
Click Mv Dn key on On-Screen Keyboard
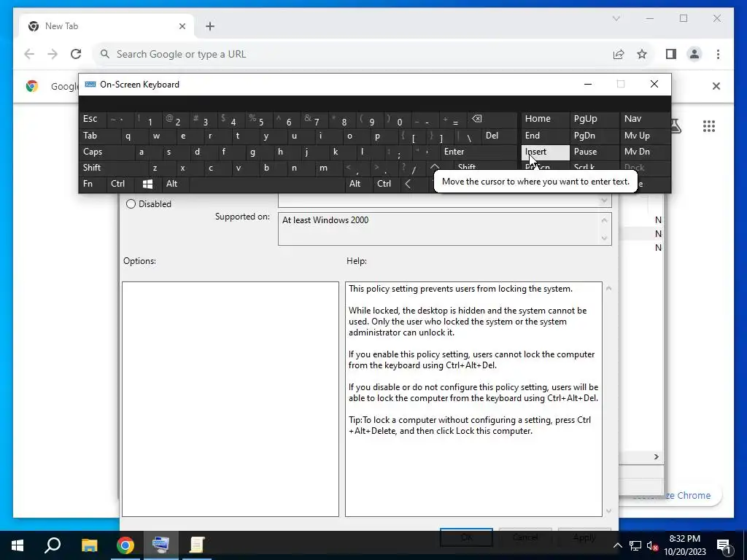pyautogui.click(x=646, y=152)
